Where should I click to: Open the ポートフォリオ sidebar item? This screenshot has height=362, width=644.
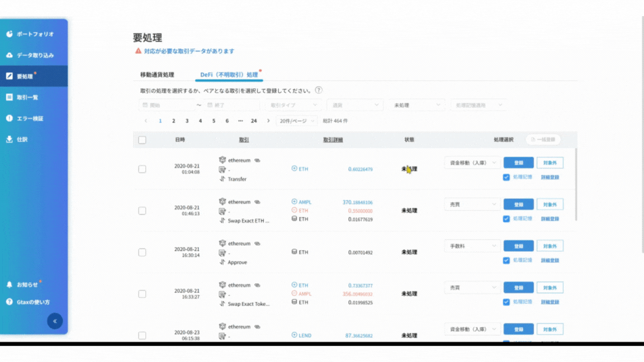coord(34,34)
